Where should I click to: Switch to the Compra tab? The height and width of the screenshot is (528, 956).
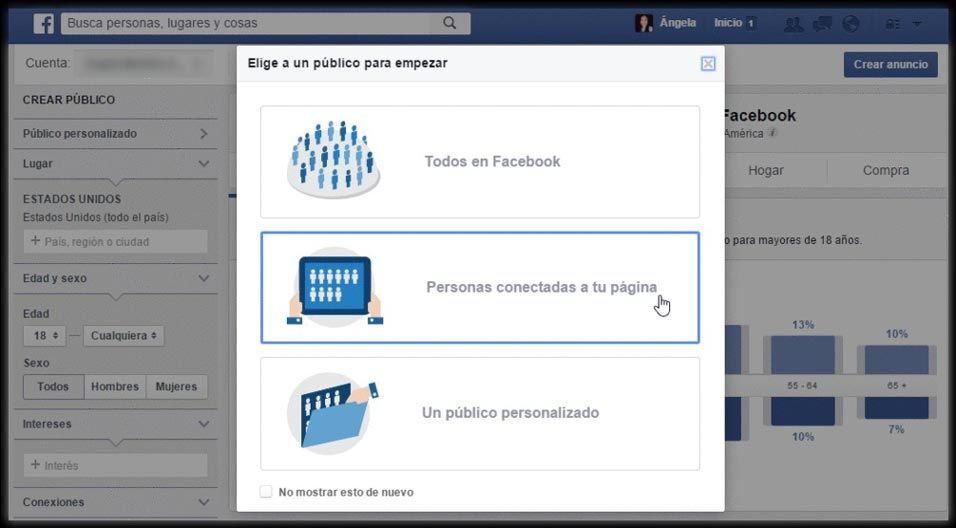pyautogui.click(x=885, y=171)
